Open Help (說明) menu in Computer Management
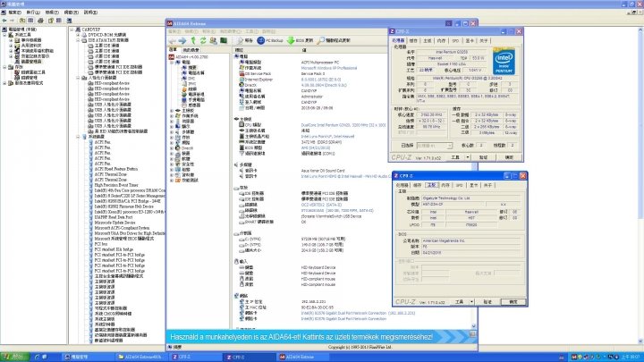 coord(90,13)
